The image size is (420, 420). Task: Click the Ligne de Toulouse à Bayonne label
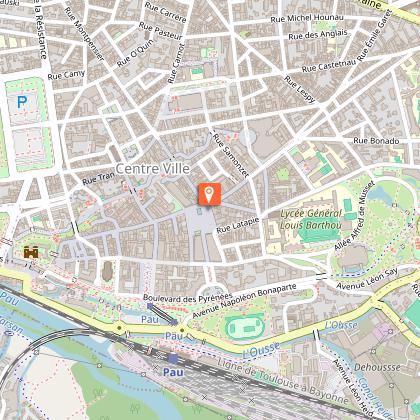tap(283, 381)
